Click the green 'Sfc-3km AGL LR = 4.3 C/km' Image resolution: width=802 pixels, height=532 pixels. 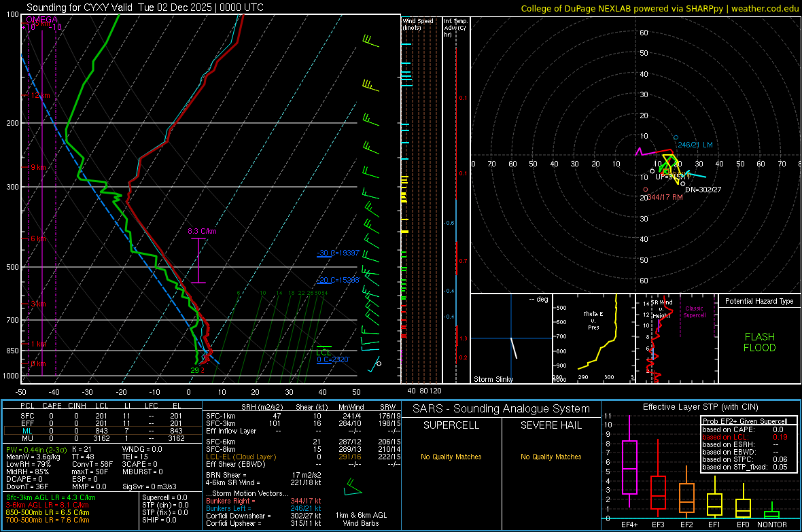click(x=51, y=497)
